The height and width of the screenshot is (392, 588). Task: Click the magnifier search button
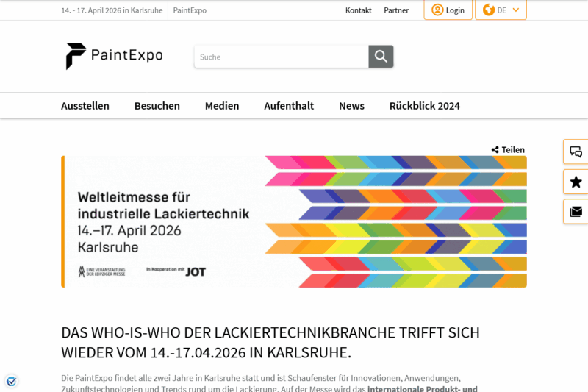(x=381, y=57)
